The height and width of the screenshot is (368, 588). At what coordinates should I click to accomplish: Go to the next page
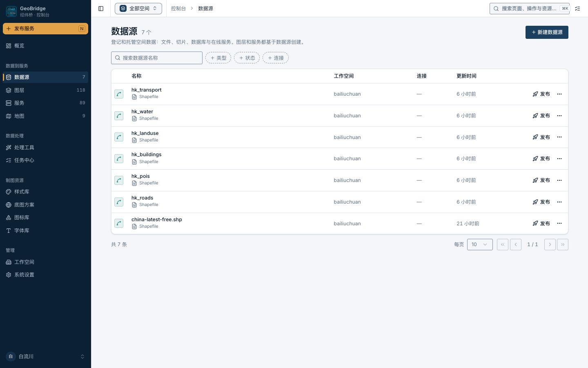550,245
